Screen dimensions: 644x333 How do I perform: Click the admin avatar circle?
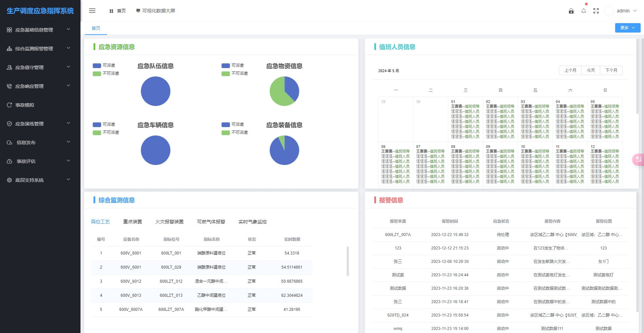[x=609, y=11]
